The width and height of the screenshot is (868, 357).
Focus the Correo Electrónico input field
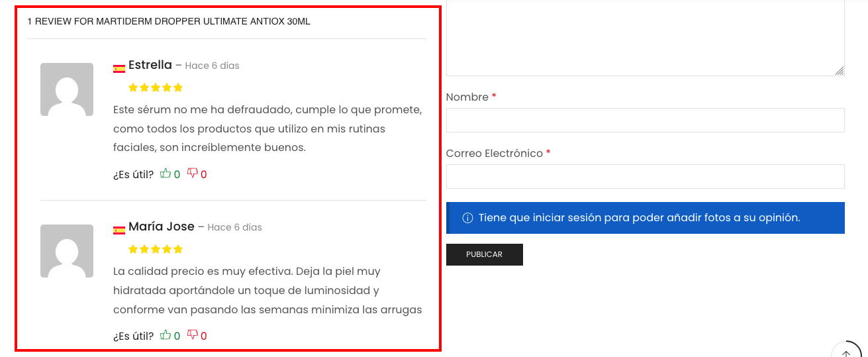coord(646,177)
